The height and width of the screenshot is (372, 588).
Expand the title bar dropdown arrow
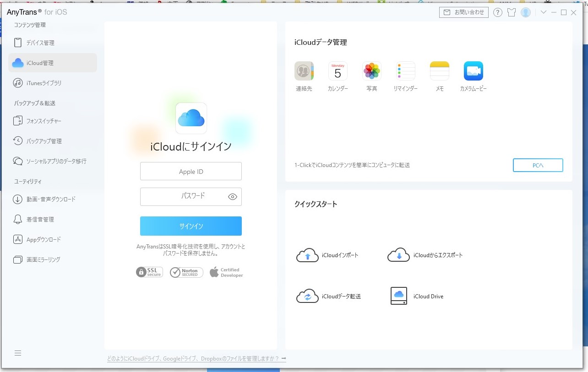point(544,12)
